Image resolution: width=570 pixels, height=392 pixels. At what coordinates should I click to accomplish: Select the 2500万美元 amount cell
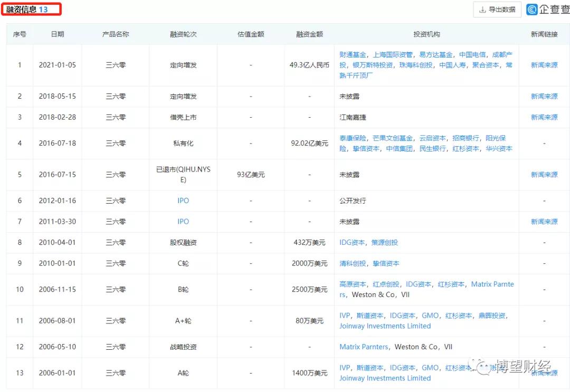pos(309,290)
